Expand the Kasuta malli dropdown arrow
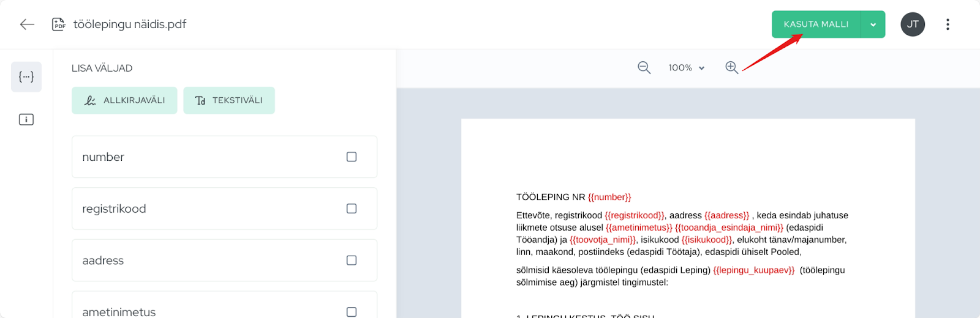 click(873, 24)
